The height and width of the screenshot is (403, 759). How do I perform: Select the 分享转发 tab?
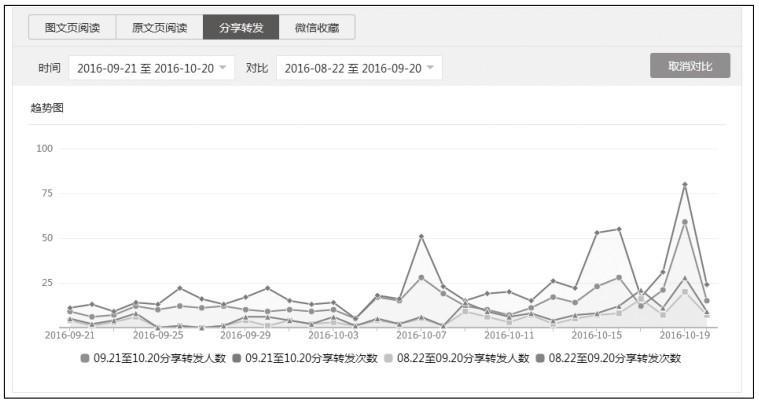tap(241, 28)
